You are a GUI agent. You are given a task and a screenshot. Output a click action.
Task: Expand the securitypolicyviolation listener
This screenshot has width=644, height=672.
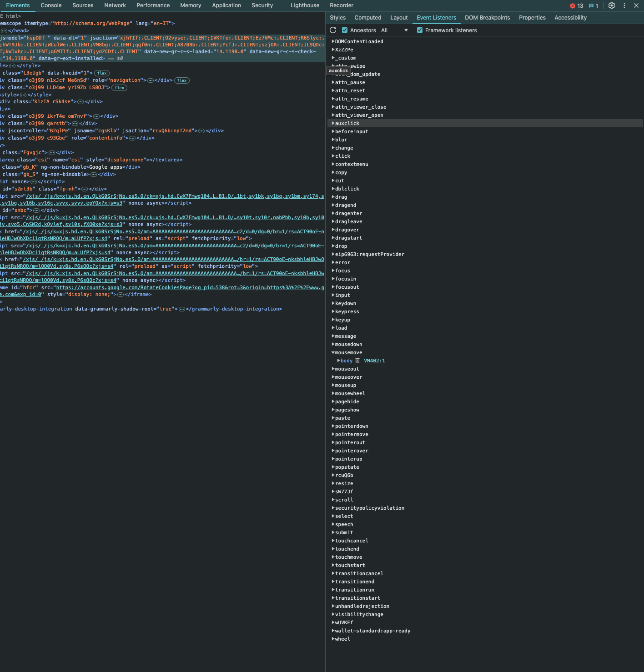pos(333,508)
